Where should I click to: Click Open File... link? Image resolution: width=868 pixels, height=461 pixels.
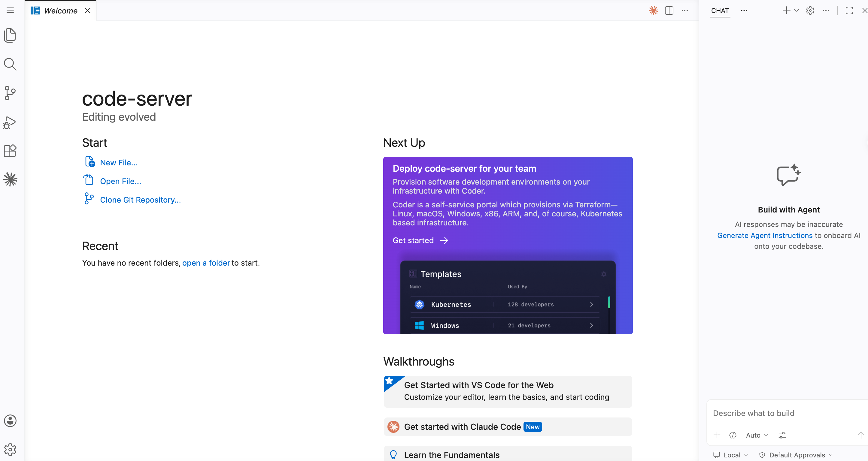121,181
